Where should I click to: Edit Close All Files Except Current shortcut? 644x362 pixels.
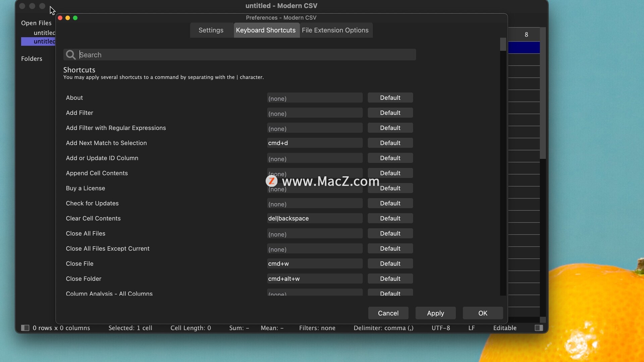315,249
